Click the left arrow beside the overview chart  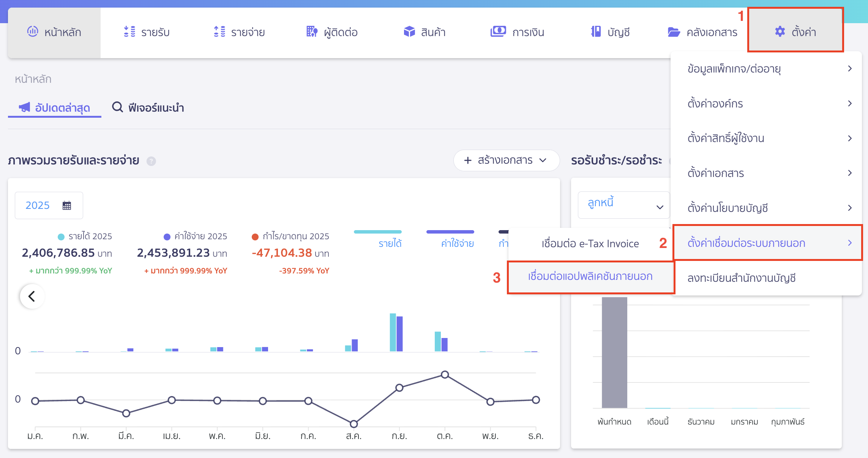(x=32, y=296)
